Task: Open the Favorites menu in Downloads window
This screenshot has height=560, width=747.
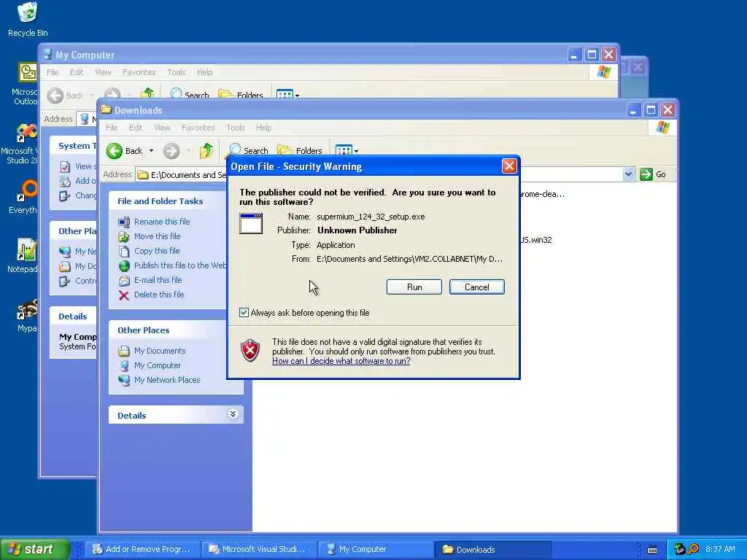Action: (x=198, y=128)
